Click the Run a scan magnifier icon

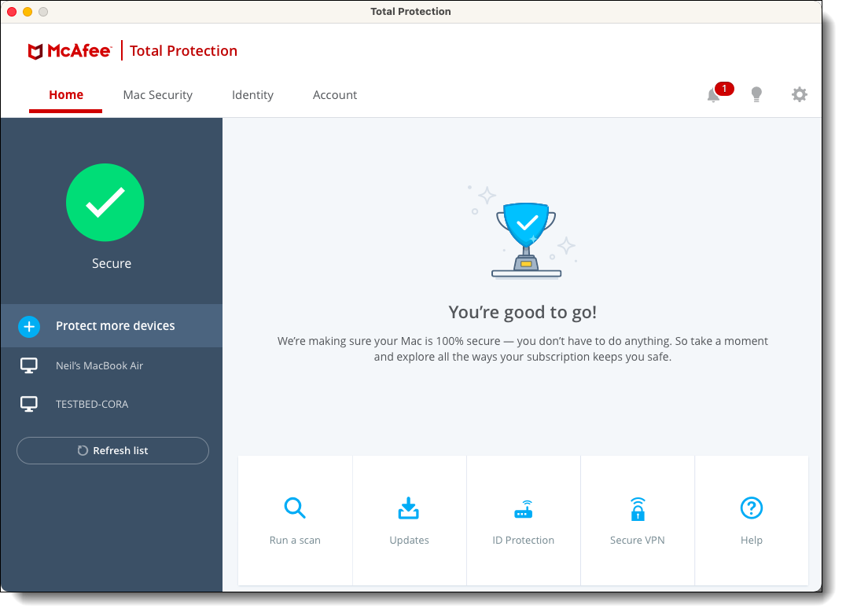(x=295, y=508)
